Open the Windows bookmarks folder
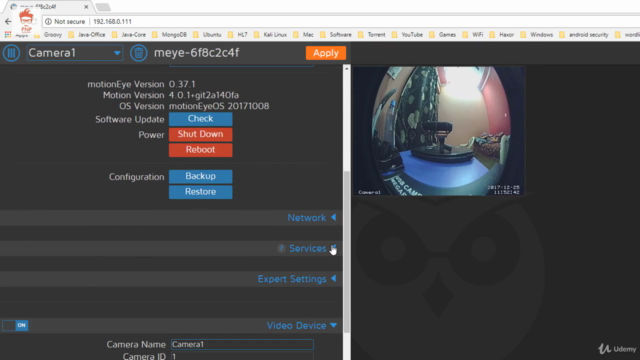This screenshot has width=640, height=360. (x=536, y=35)
